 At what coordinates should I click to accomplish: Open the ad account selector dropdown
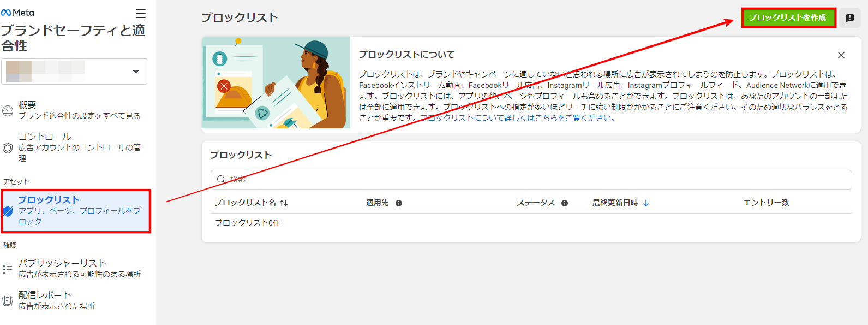pos(74,72)
